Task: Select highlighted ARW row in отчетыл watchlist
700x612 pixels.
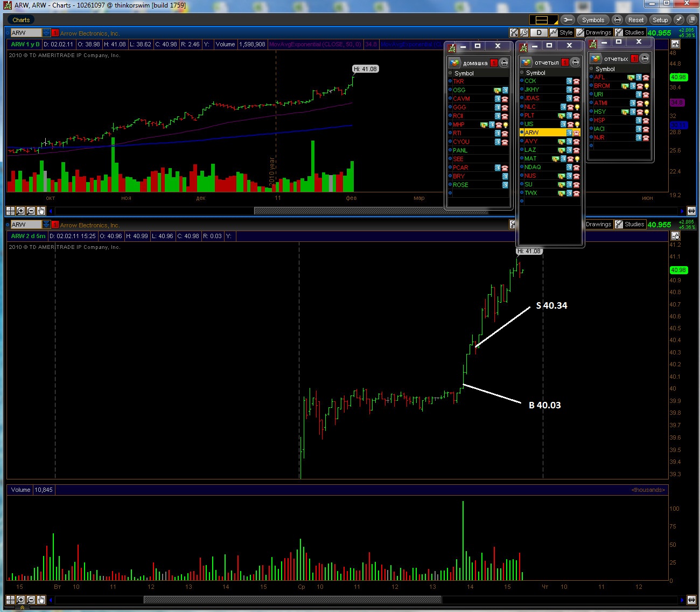Action: [x=550, y=133]
